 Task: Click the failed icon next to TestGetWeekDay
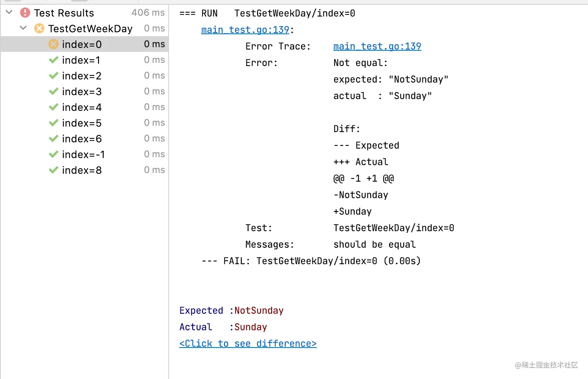click(x=39, y=28)
